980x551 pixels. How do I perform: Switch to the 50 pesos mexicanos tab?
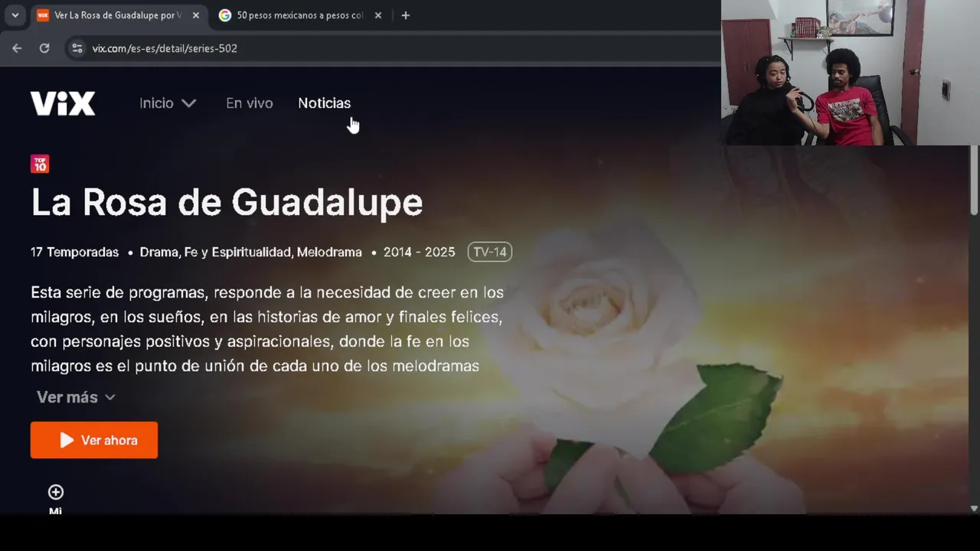[x=300, y=15]
